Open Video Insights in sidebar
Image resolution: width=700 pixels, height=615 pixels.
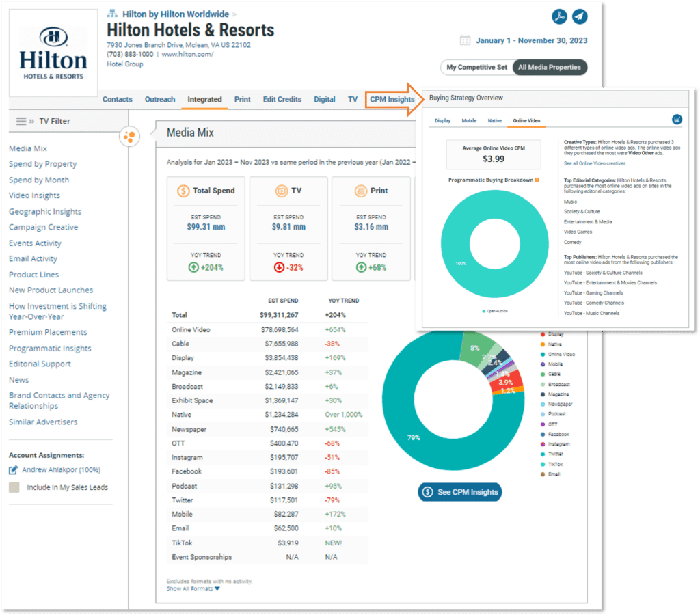tap(34, 195)
